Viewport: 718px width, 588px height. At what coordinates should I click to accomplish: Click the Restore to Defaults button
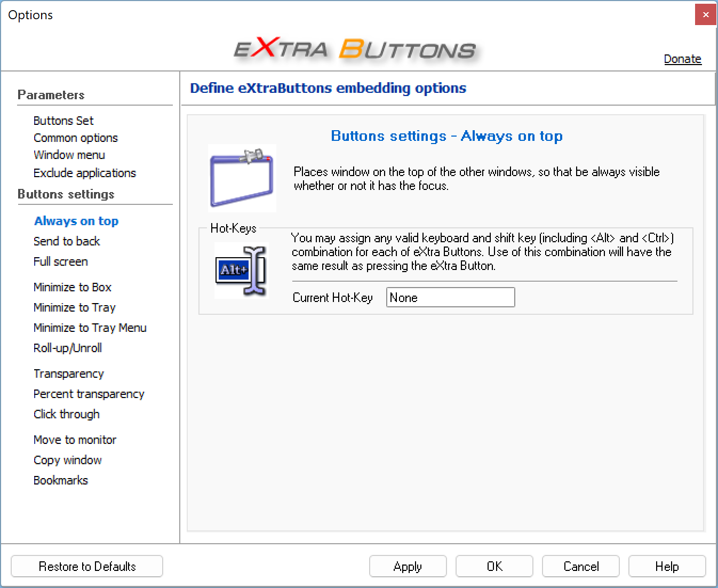pos(87,566)
